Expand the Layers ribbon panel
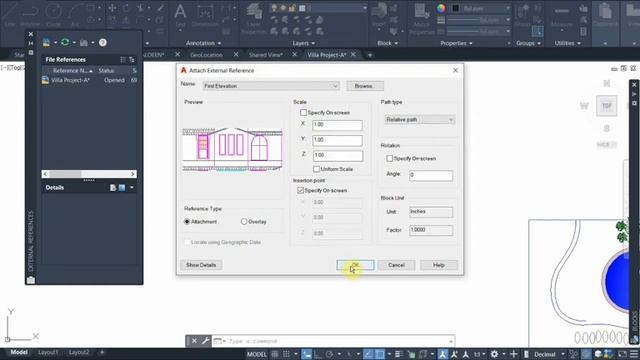Screen dimensions: 640x360 coord(303,43)
